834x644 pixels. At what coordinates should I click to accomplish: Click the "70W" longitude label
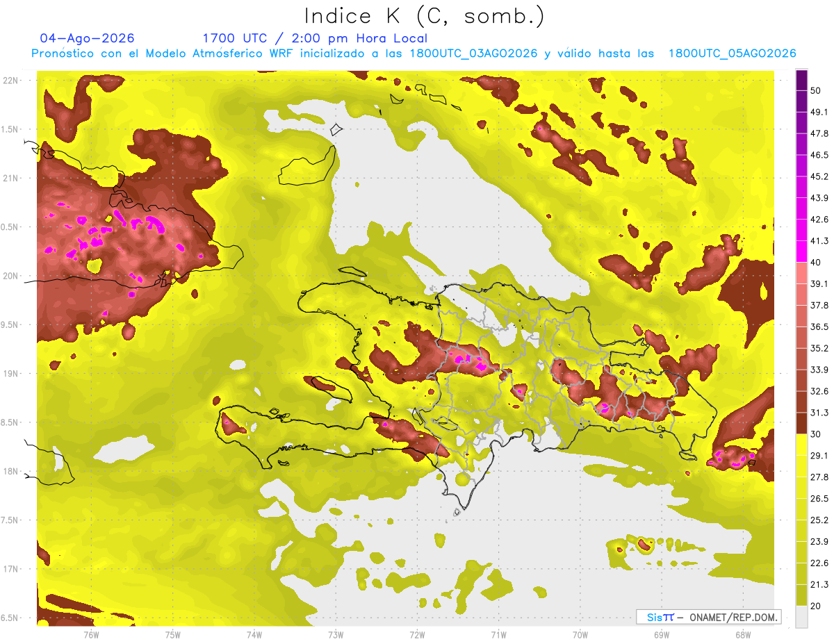[580, 634]
